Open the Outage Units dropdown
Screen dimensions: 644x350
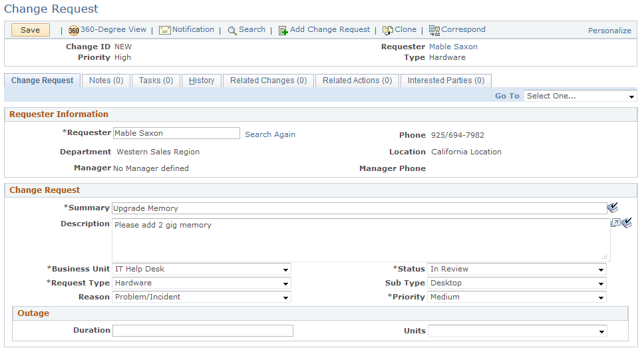(x=518, y=331)
